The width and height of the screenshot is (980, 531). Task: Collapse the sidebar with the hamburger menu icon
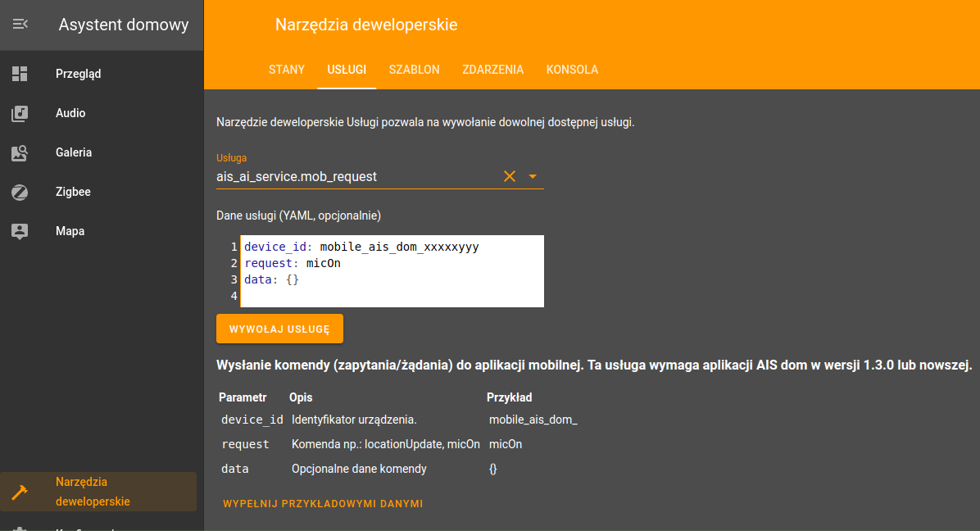pyautogui.click(x=20, y=24)
